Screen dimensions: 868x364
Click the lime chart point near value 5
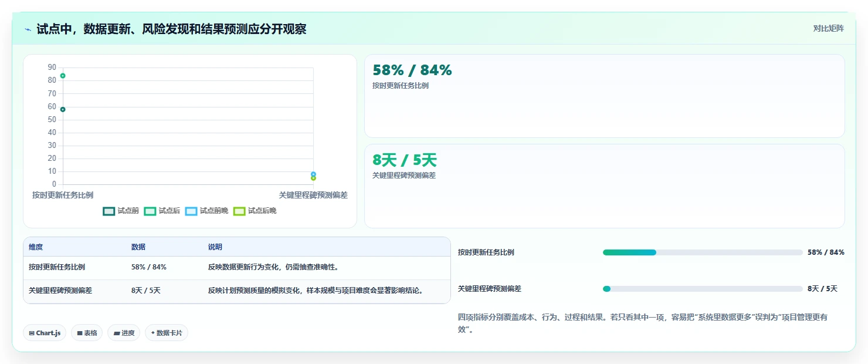(313, 178)
